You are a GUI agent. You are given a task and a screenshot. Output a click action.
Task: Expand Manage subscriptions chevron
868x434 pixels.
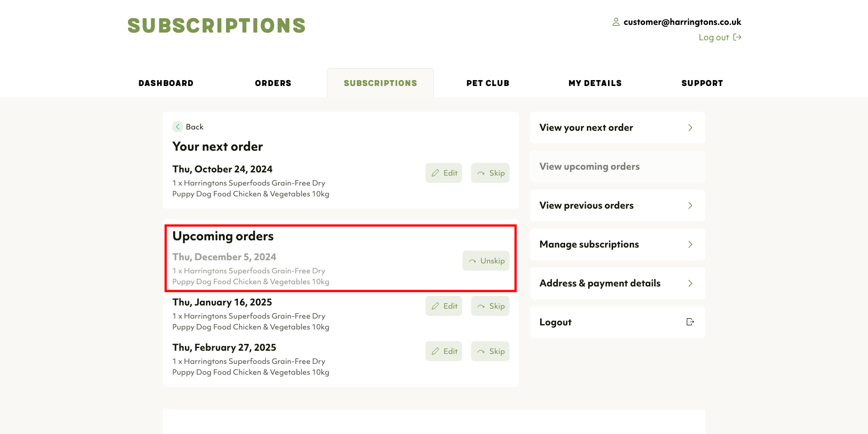click(690, 244)
